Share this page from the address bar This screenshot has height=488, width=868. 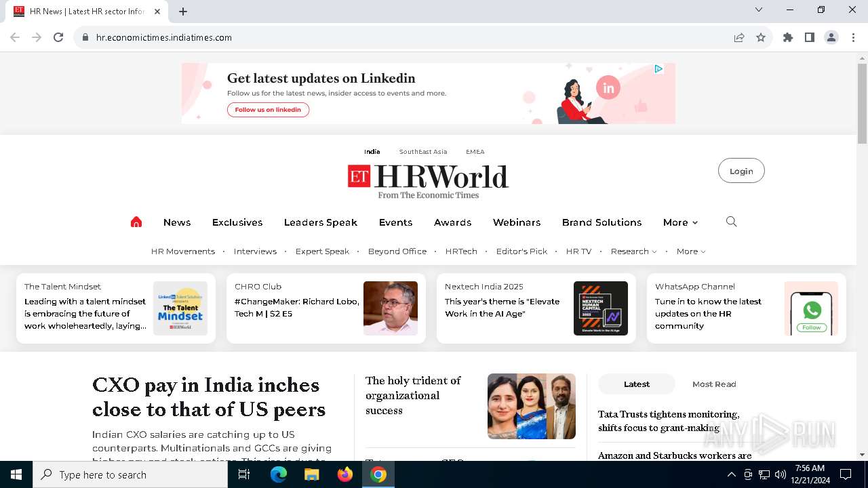coord(739,37)
